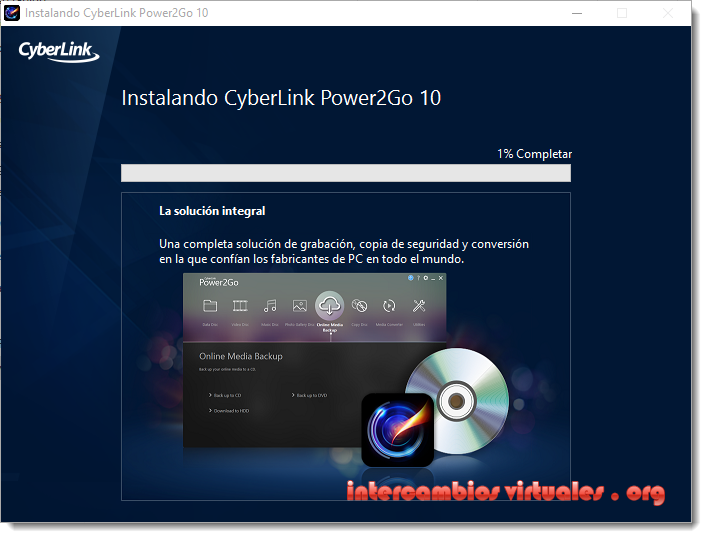Image resolution: width=707 pixels, height=538 pixels.
Task: Click the Online Media Backup cloud icon
Action: pos(330,306)
